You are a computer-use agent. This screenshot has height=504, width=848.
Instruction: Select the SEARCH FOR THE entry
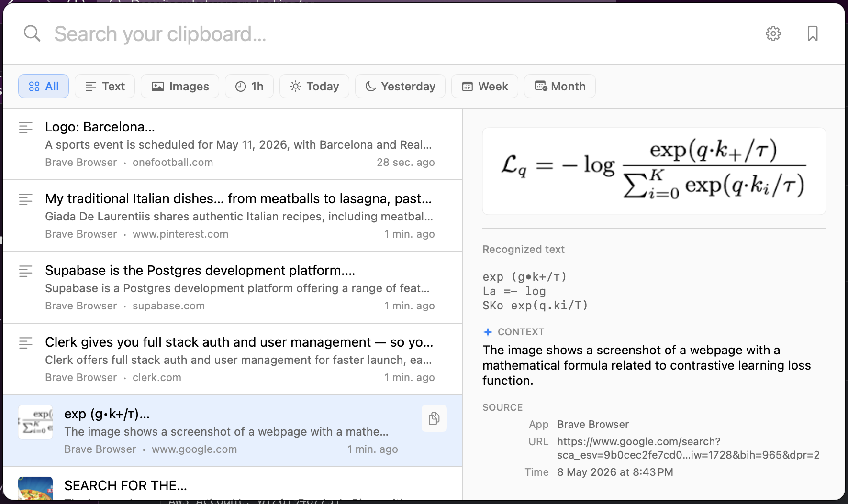point(233,484)
